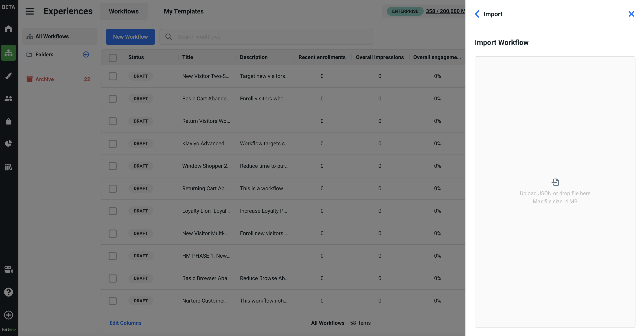Screen dimensions: 644x336
Task: Switch to the My Templates tab
Action: (184, 11)
